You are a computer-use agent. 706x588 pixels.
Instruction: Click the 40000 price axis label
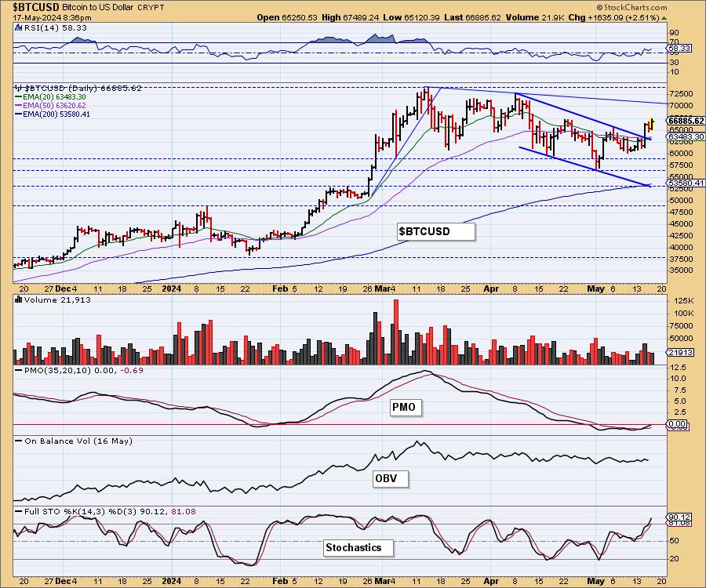coord(682,248)
